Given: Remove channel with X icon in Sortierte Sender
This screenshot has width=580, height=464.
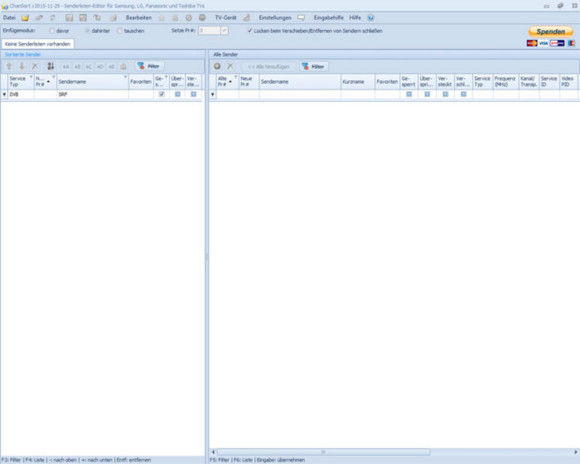Looking at the screenshot, I should pyautogui.click(x=35, y=66).
